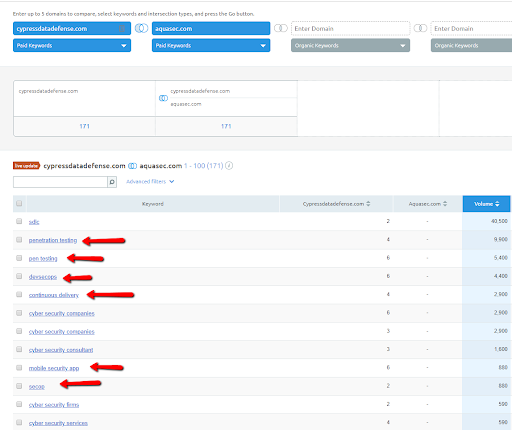Click volume value 5,400 for pen testing
This screenshot has height=430, width=512.
[501, 258]
